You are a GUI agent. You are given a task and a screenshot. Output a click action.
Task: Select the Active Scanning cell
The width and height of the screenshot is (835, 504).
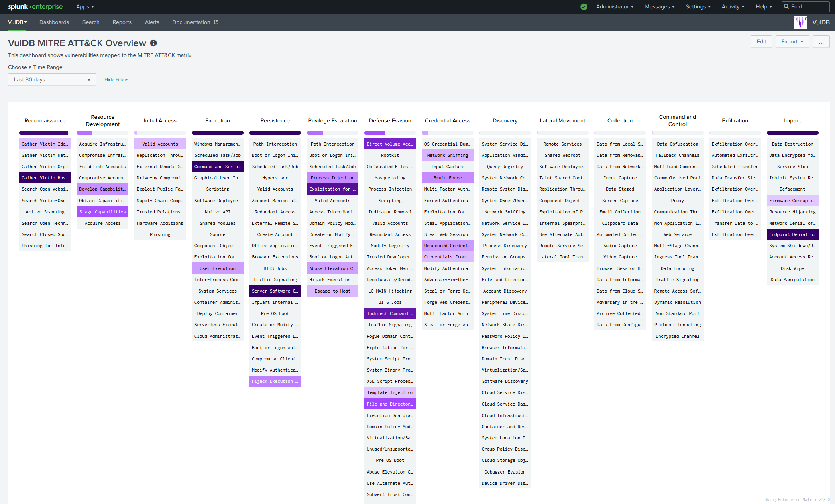click(45, 212)
